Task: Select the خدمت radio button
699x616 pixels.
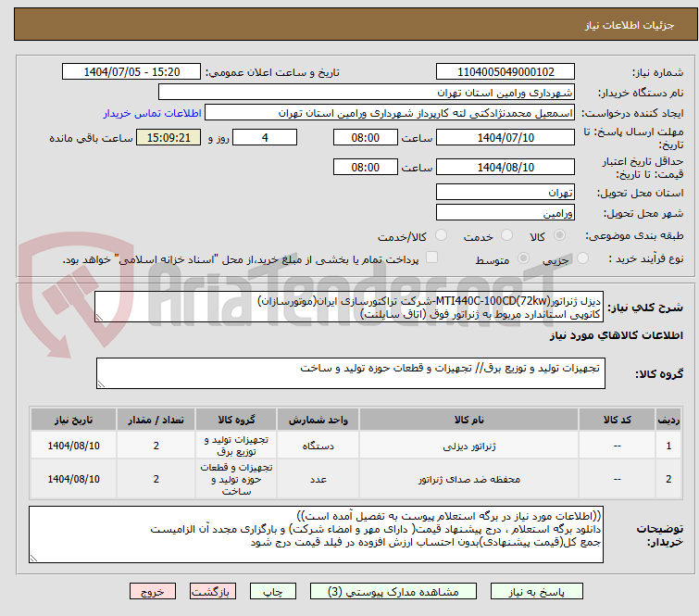Action: [506, 235]
